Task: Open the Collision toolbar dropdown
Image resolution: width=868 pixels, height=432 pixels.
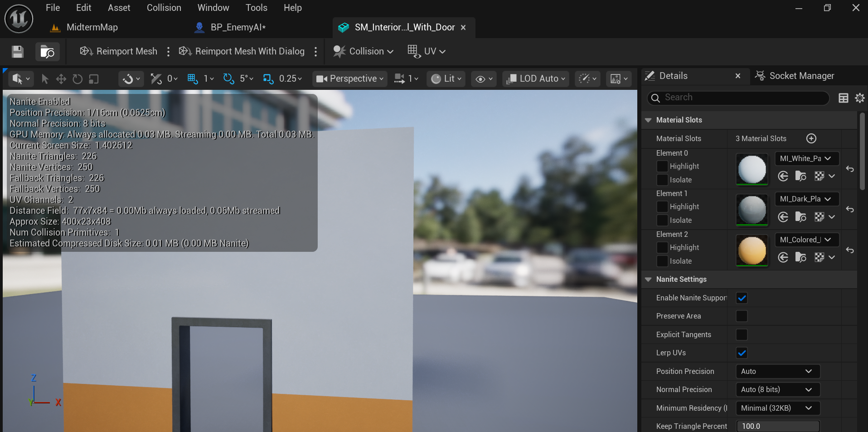Action: [363, 52]
